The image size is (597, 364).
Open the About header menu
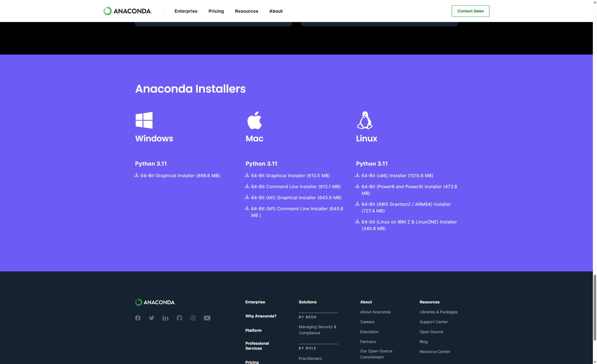276,11
